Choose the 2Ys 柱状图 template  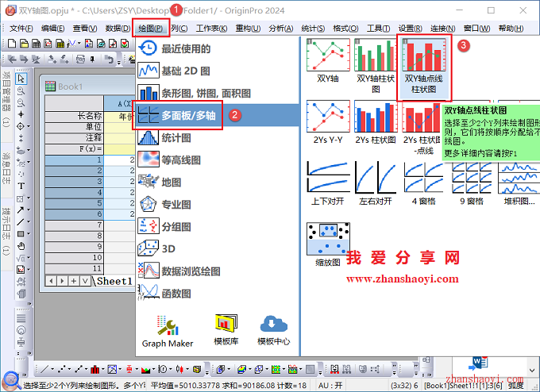(x=376, y=122)
